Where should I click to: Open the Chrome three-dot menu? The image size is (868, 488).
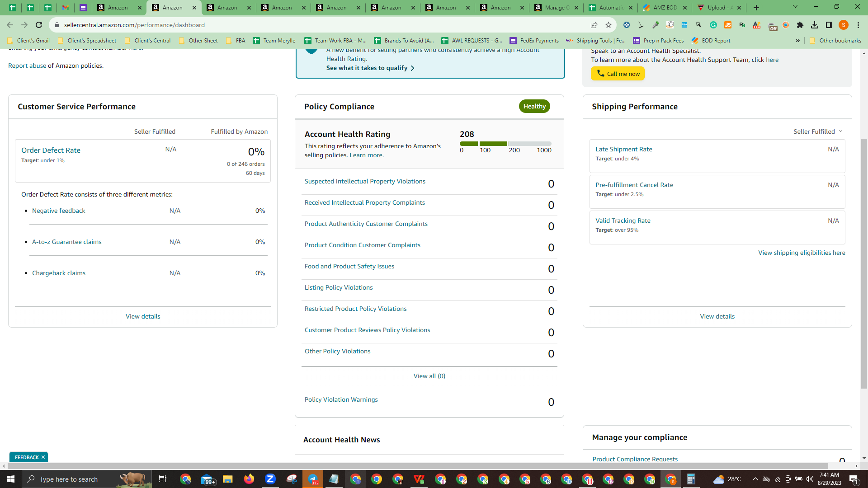(858, 25)
